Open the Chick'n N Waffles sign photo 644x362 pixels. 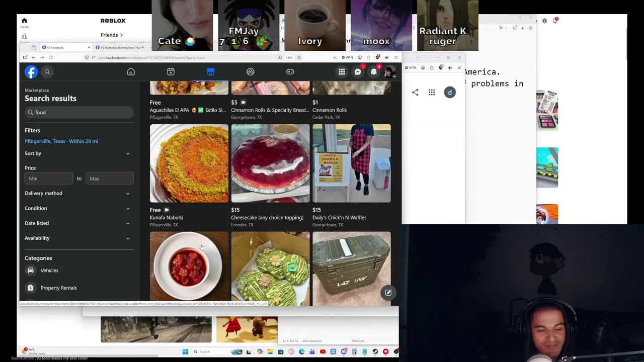click(x=351, y=163)
